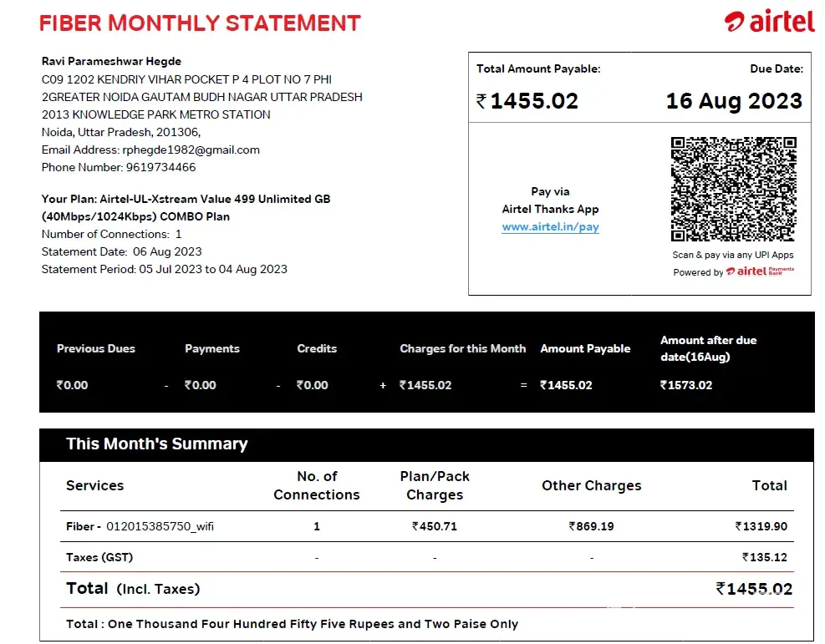Click the Other Charges value ₹869.19

point(591,527)
